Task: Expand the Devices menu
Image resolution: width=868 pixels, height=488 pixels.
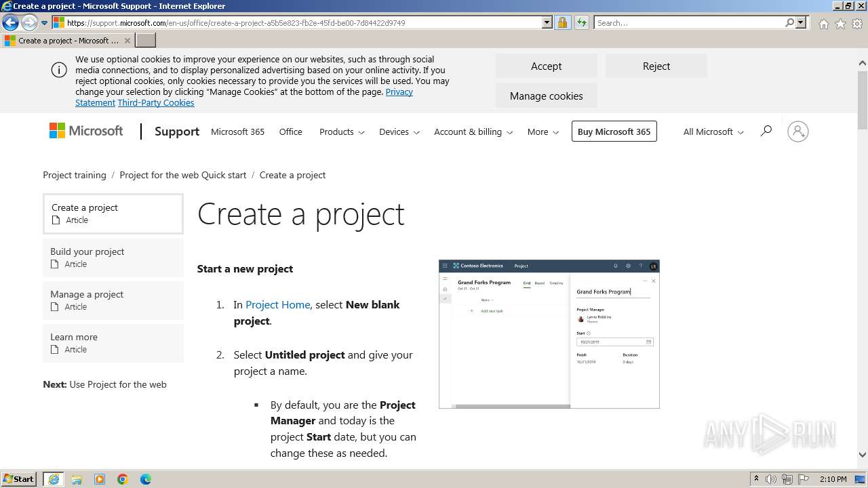Action: (x=399, y=131)
